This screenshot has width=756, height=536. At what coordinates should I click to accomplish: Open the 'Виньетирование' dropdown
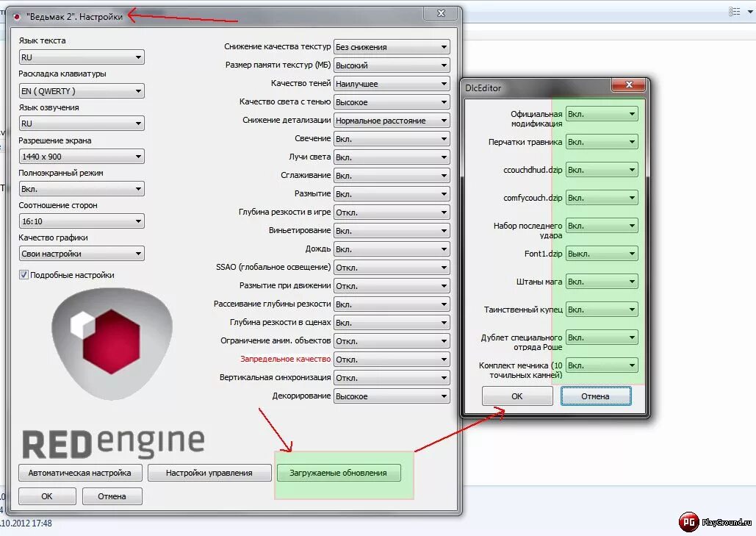tap(392, 231)
